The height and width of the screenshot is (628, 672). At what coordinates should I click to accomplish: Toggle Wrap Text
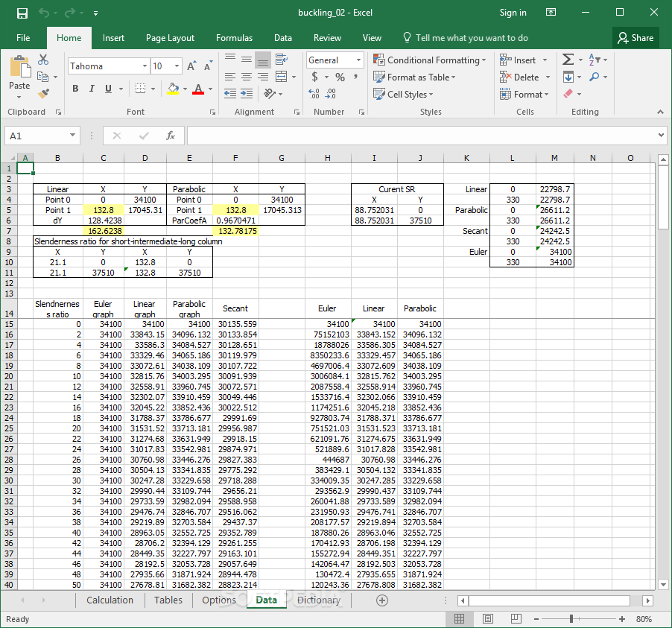pos(281,60)
